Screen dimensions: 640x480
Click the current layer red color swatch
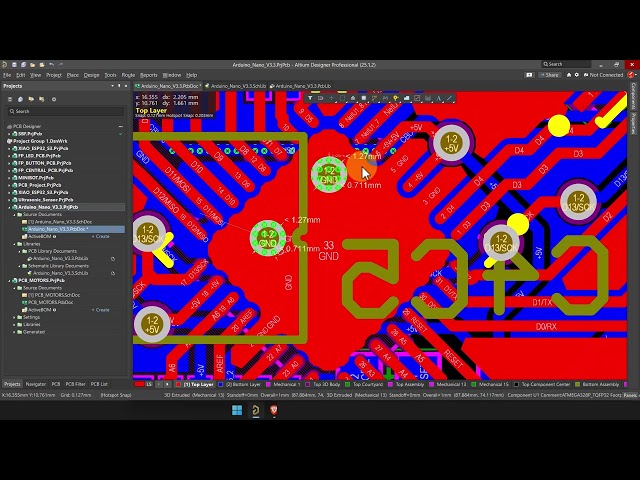pos(140,384)
